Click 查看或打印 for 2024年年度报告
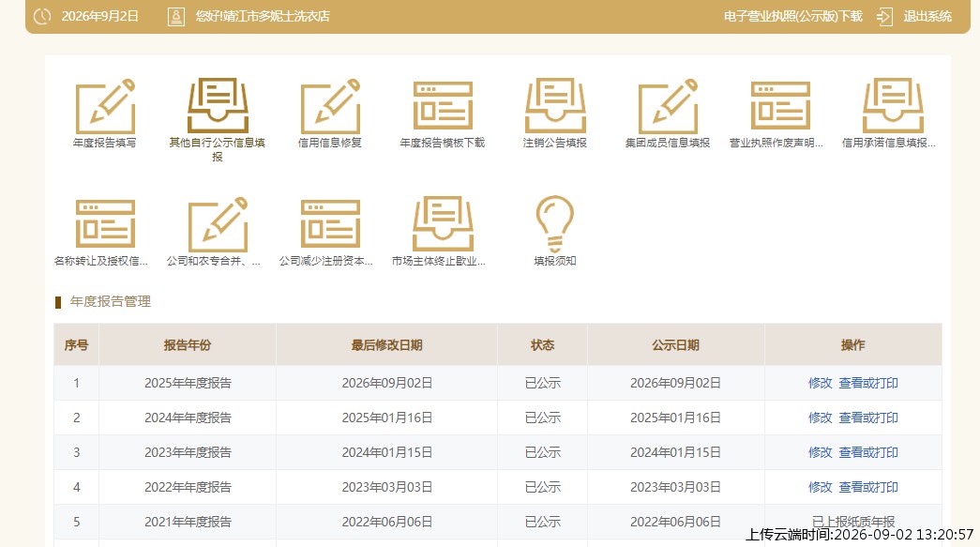The width and height of the screenshot is (980, 547). click(868, 418)
